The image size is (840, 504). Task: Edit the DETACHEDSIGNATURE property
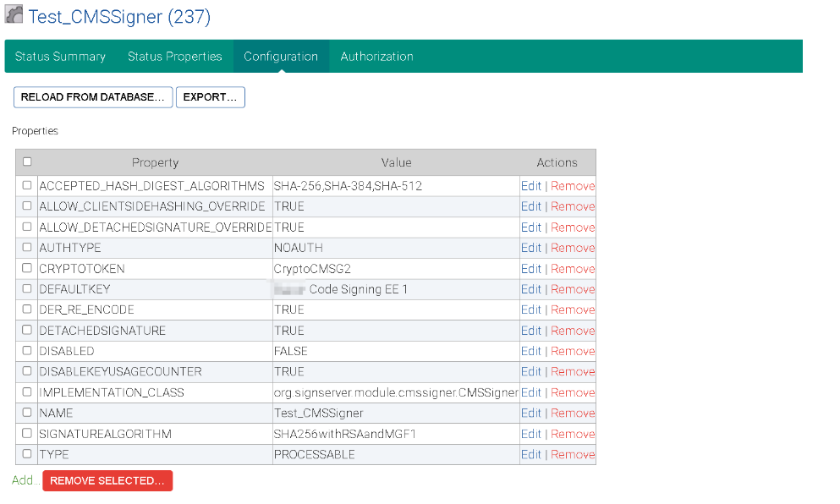(x=531, y=331)
